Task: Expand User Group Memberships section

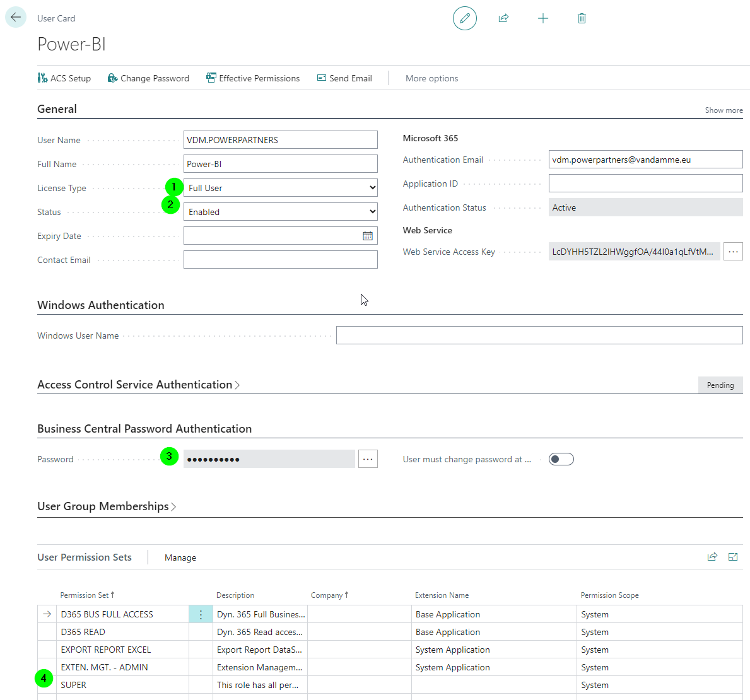Action: click(x=106, y=506)
